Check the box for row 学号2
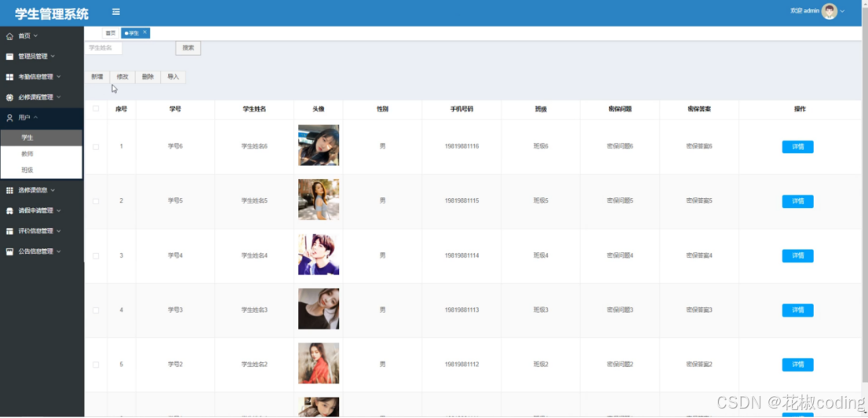The width and height of the screenshot is (868, 418). coord(96,365)
